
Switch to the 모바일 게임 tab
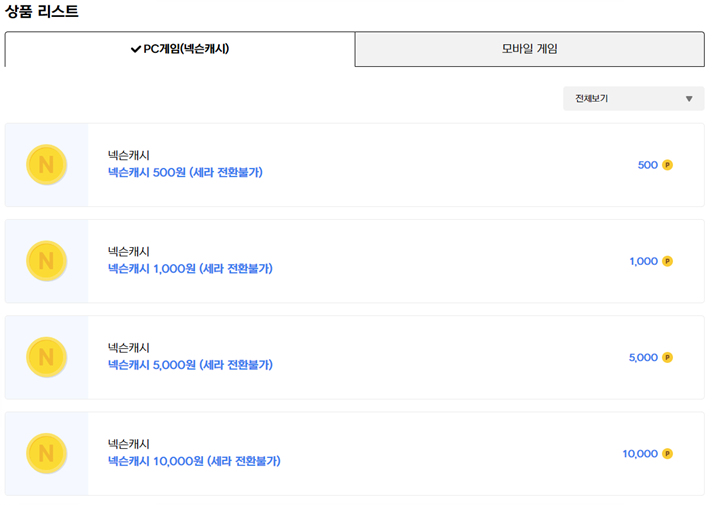coord(529,49)
